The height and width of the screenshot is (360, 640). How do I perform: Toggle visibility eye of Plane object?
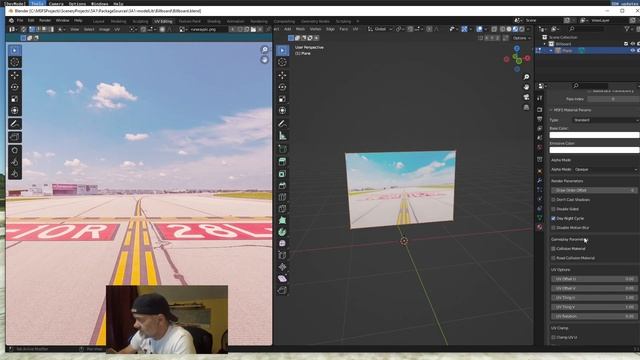pos(633,51)
